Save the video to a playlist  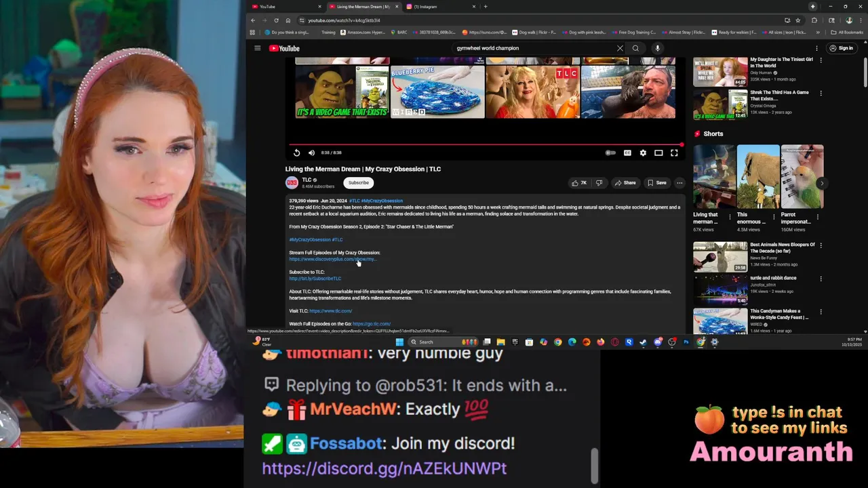(656, 182)
